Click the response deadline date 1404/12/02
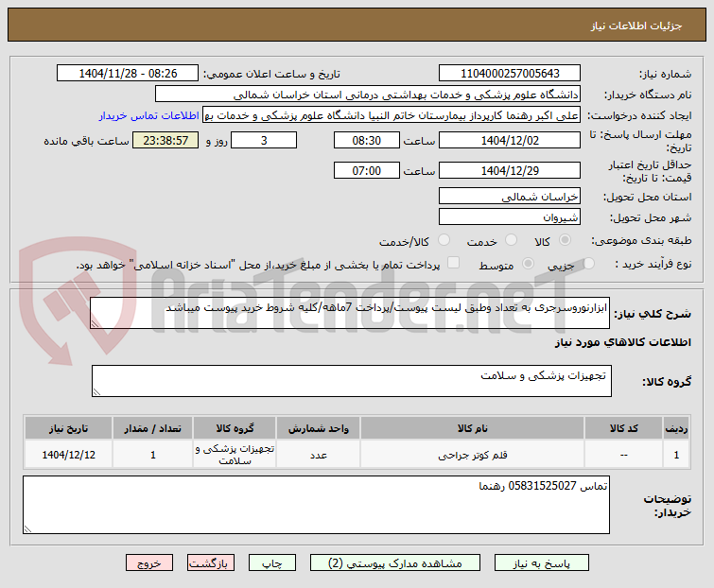The height and width of the screenshot is (588, 714). click(x=510, y=140)
